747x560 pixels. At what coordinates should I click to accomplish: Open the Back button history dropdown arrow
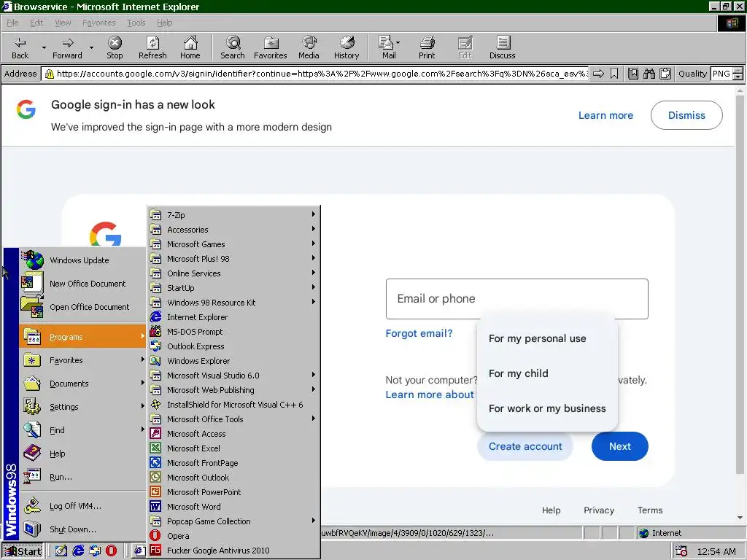[x=44, y=47]
